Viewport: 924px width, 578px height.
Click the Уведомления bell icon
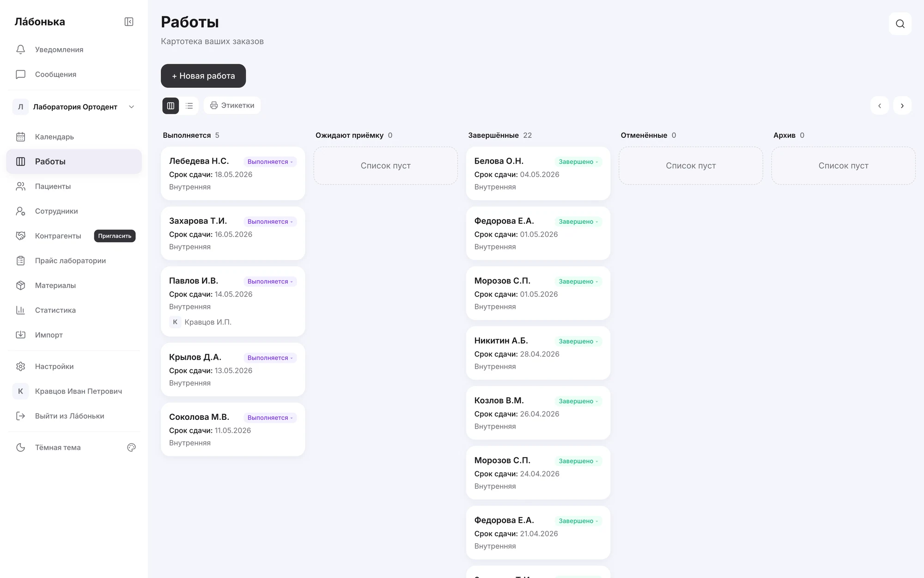coord(20,49)
